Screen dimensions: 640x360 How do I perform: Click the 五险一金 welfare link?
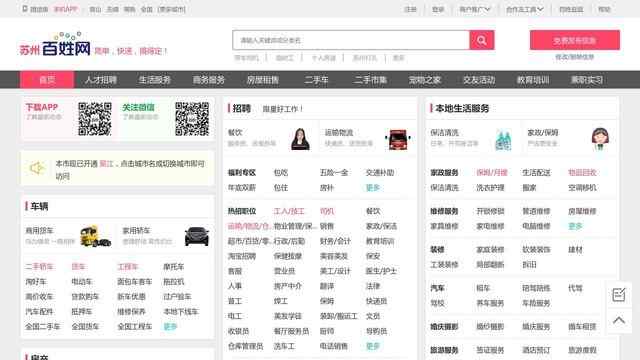(x=334, y=173)
